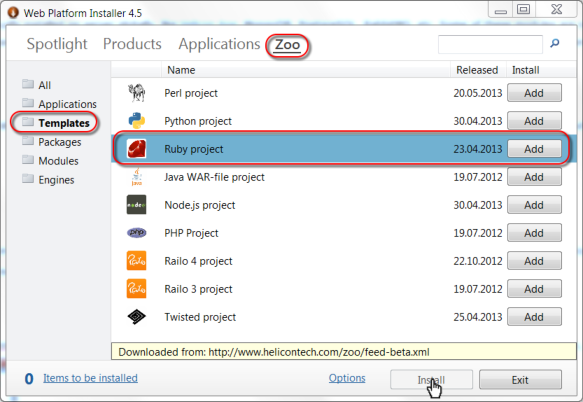Image resolution: width=583 pixels, height=402 pixels.
Task: Click the Engines folder icon
Action: [x=28, y=179]
